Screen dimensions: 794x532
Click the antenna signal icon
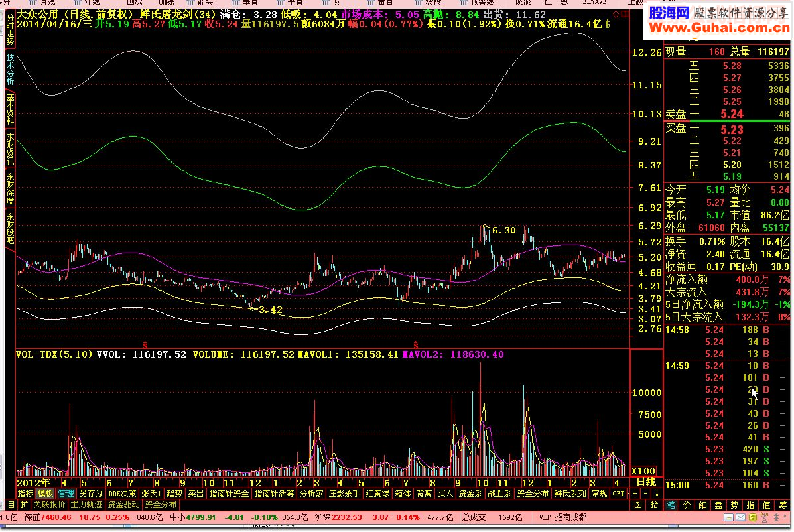point(764,517)
